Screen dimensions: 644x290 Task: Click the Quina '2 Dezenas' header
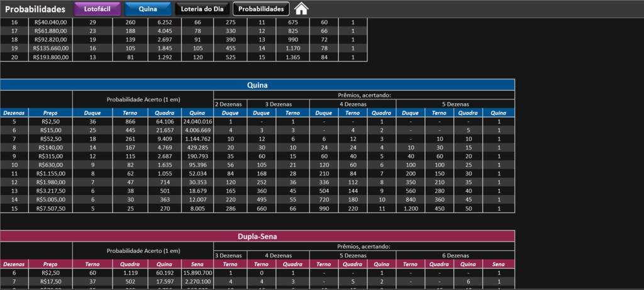point(230,104)
